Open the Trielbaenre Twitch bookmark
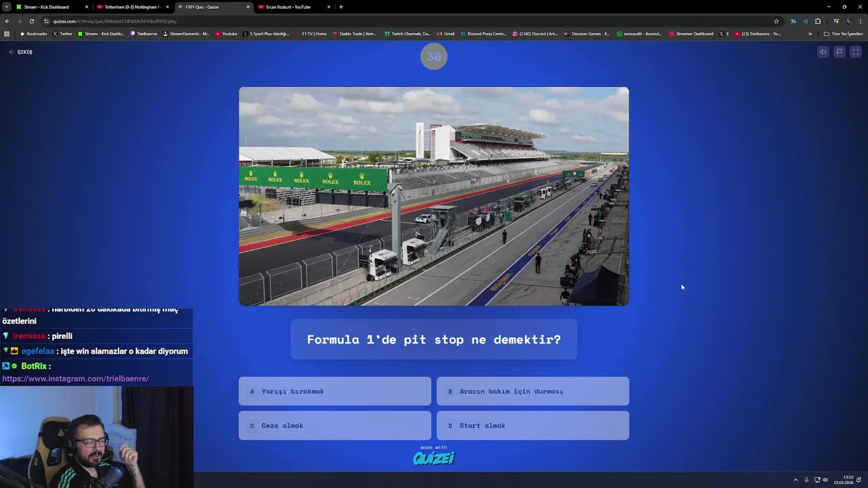Image resolution: width=868 pixels, height=488 pixels. (144, 33)
